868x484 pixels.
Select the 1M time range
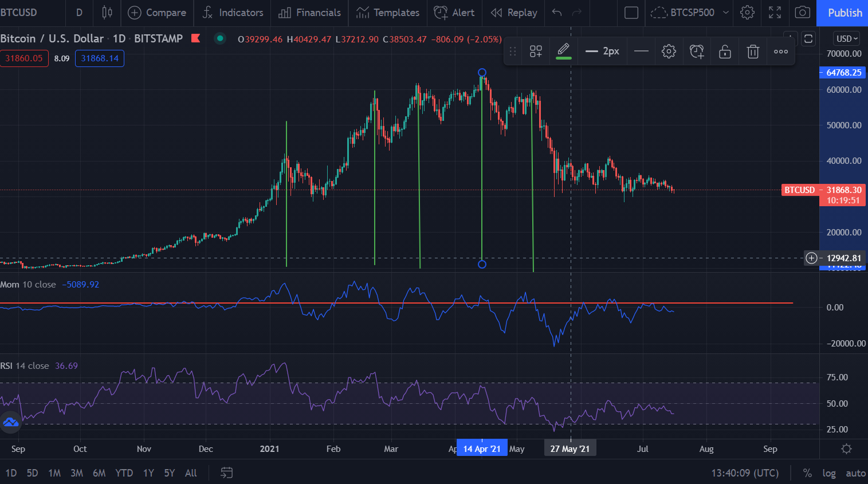point(54,473)
